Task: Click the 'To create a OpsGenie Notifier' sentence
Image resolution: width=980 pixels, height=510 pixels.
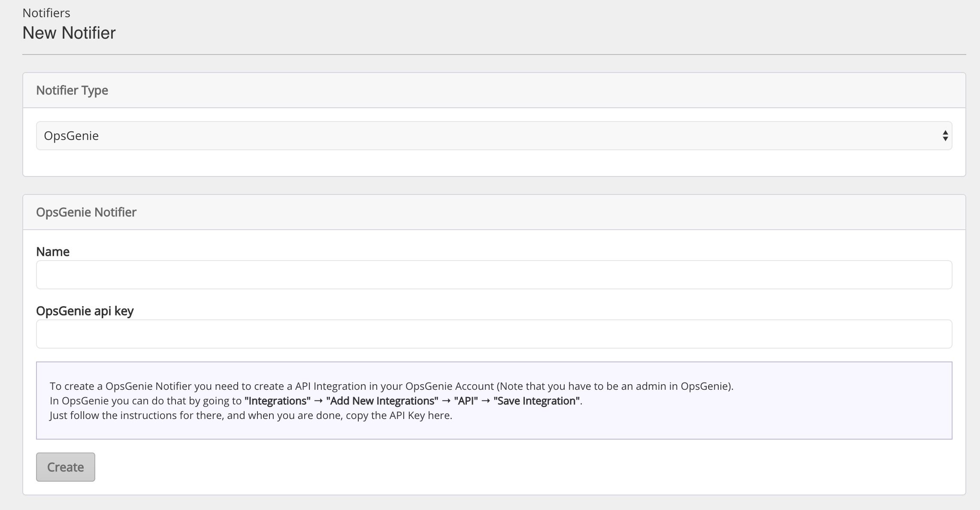Action: (392, 386)
